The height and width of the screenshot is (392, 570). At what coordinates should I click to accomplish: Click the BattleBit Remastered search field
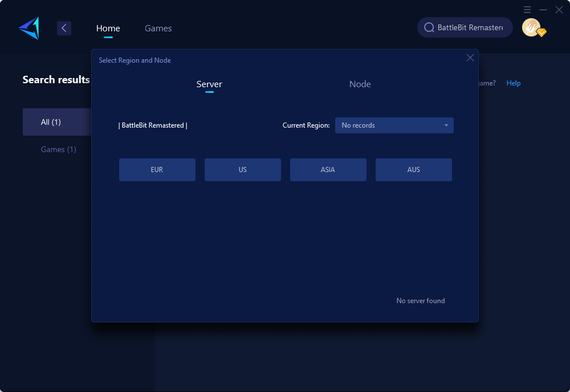point(465,27)
